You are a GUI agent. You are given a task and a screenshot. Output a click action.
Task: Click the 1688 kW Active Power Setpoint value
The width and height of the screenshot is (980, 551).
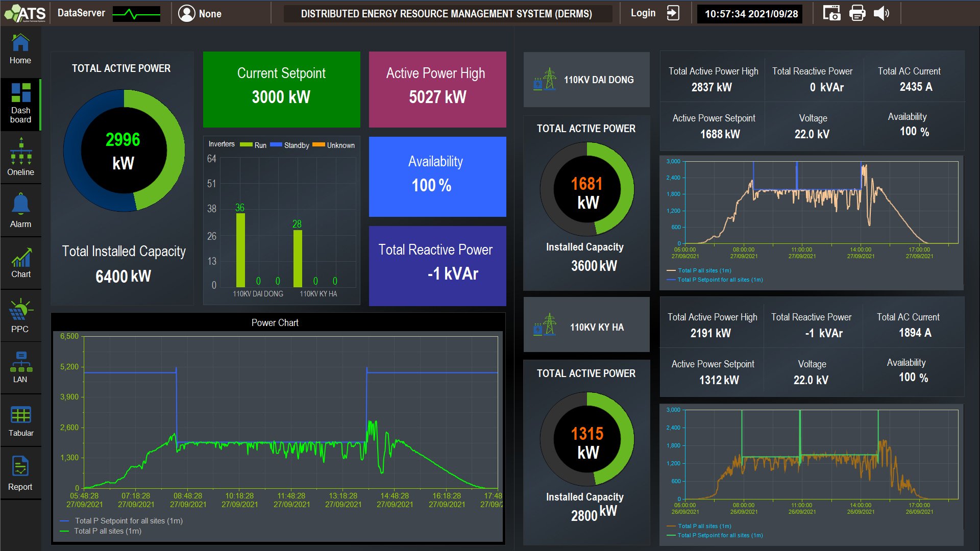point(720,134)
